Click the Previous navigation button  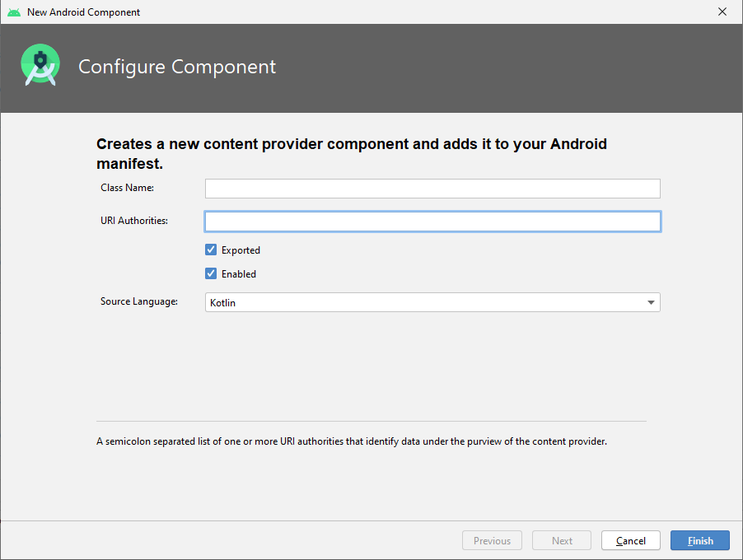point(492,540)
